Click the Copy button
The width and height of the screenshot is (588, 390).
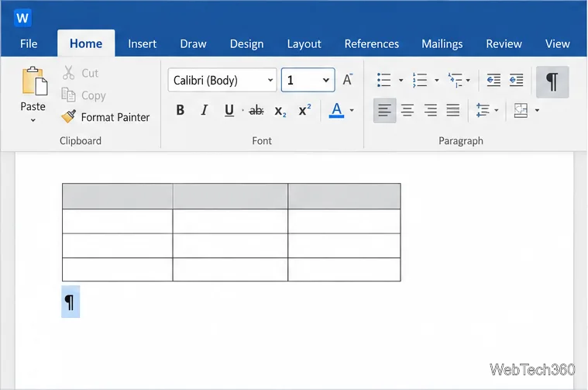[84, 95]
